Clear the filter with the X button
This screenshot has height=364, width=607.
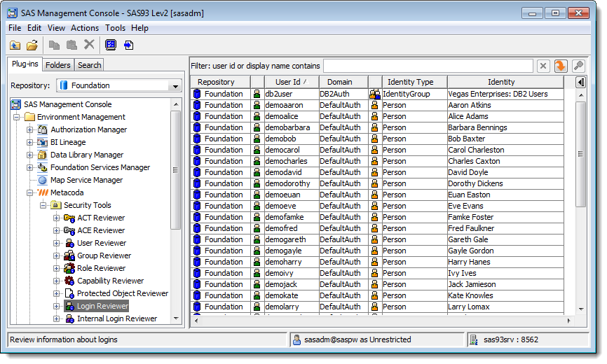click(x=543, y=66)
